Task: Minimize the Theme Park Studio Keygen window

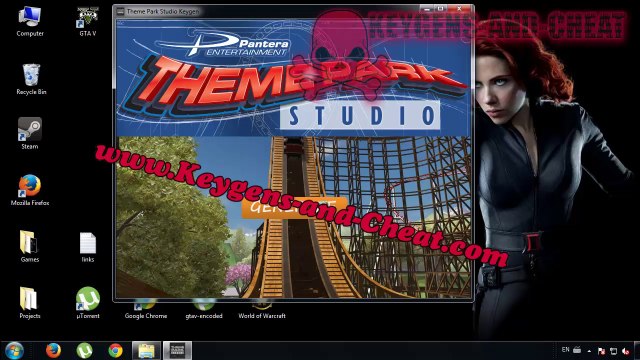Action: [426, 9]
